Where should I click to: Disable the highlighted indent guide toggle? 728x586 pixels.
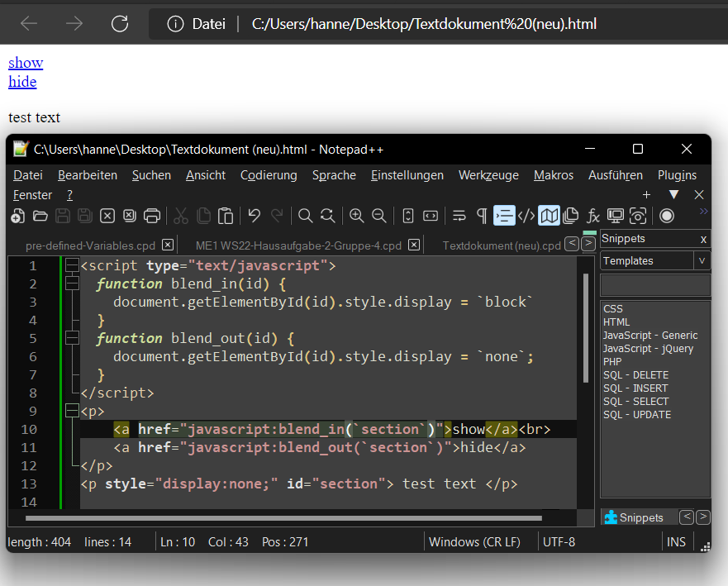[503, 216]
